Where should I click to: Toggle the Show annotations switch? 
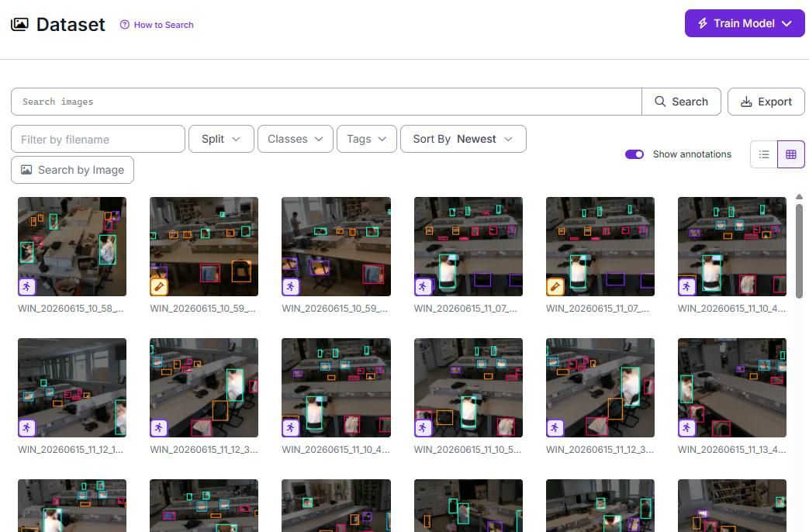(634, 154)
